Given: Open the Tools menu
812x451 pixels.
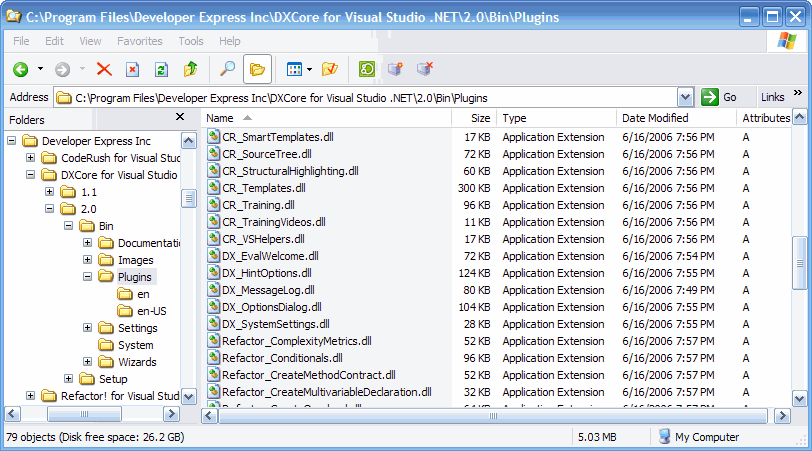Looking at the screenshot, I should pyautogui.click(x=191, y=41).
